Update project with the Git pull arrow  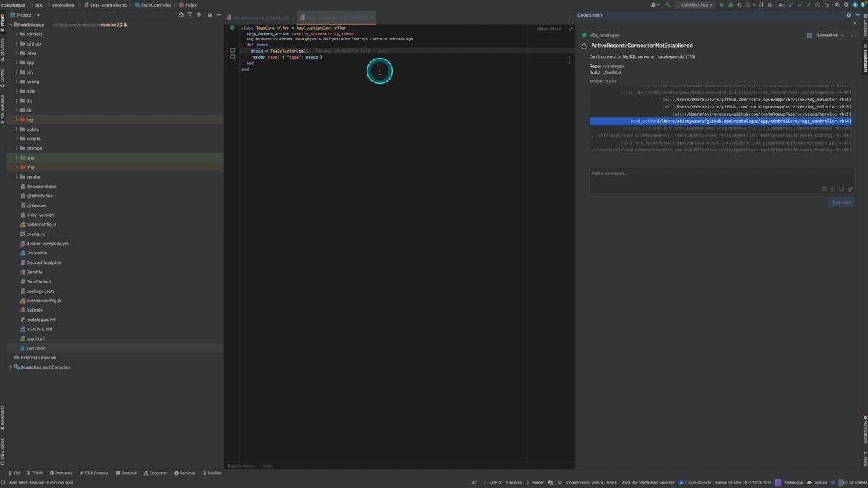[791, 5]
